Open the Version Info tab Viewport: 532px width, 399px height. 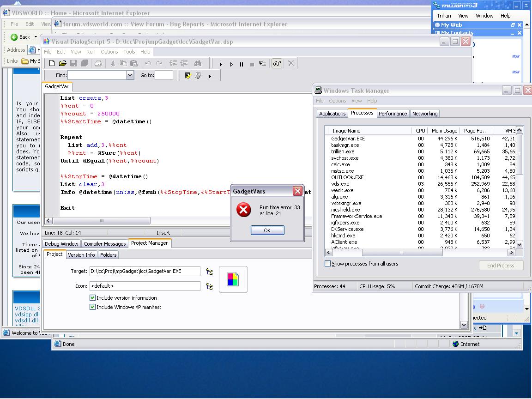click(81, 255)
